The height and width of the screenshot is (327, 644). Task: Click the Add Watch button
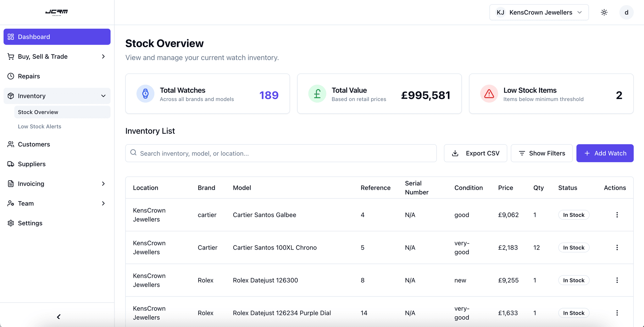coord(605,153)
